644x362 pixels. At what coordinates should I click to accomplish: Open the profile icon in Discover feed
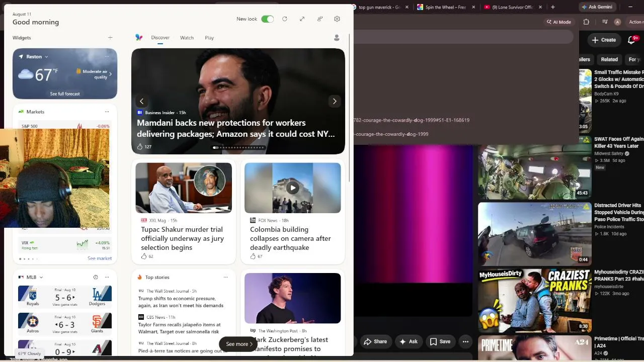[x=337, y=38]
